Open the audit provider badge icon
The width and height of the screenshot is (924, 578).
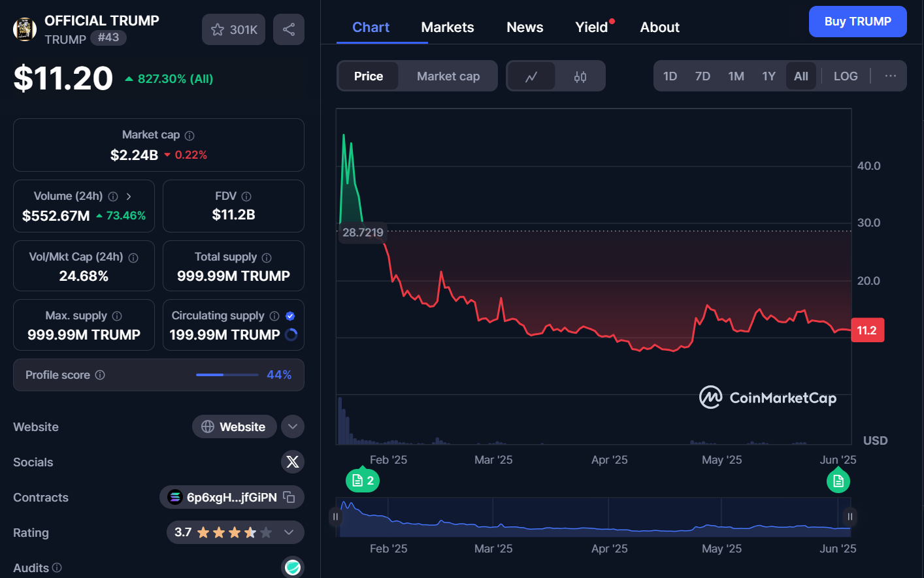(293, 567)
